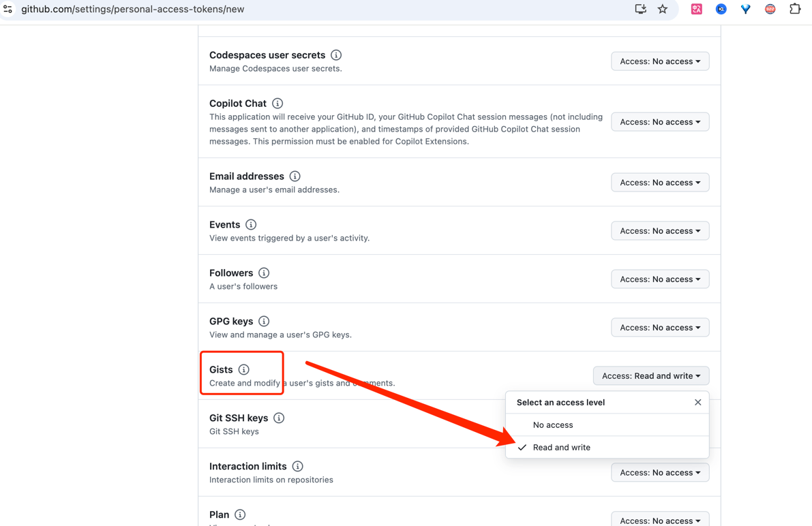Screen dimensions: 812x526
Task: Click 'Manage Codespaces user secrets.' description
Action: pos(275,68)
